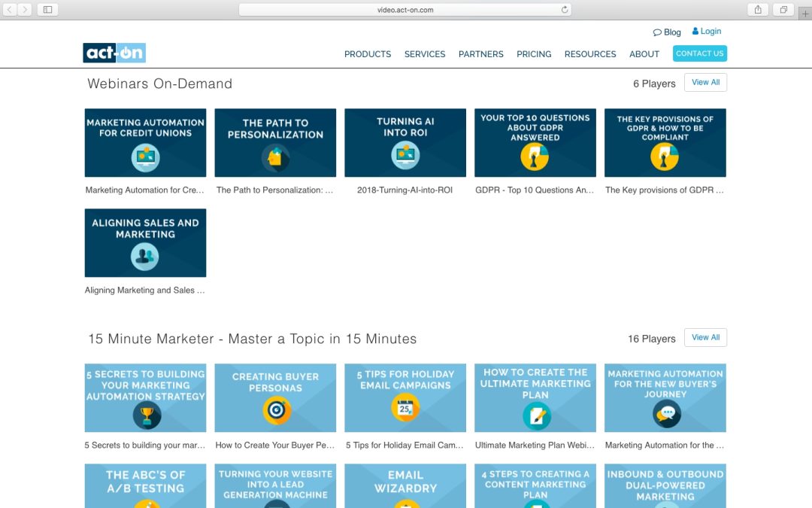Click caption 'The Path to Personalization: ...'
Viewport: 812px width, 508px height.
275,190
